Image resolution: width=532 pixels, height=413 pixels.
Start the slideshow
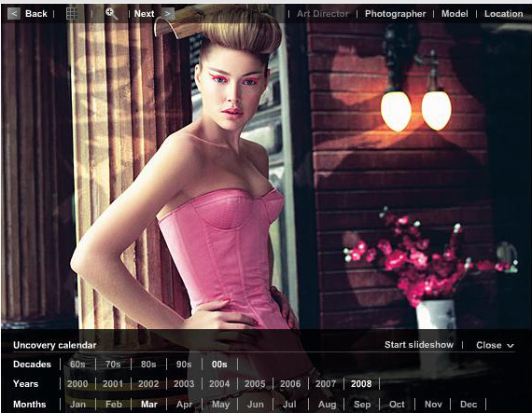coord(419,345)
